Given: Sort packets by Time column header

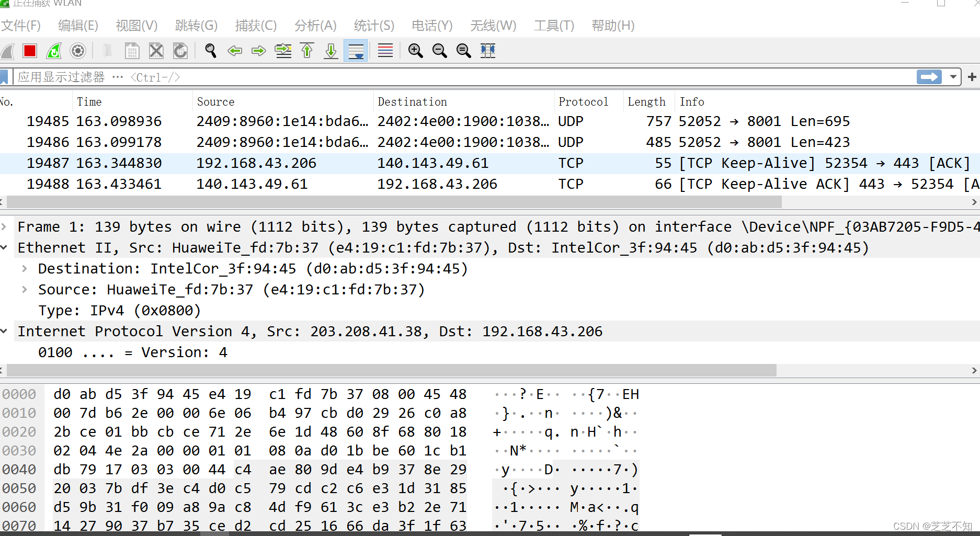Looking at the screenshot, I should point(132,101).
